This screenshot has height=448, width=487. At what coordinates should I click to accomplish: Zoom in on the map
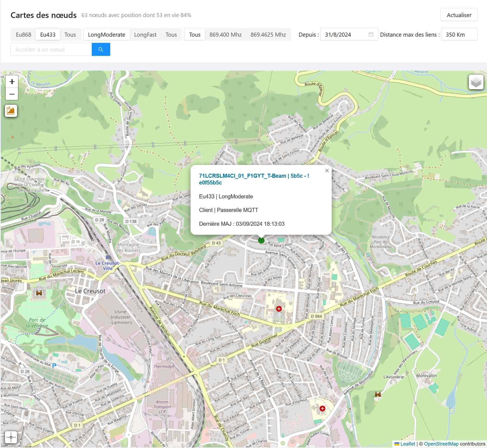pyautogui.click(x=12, y=82)
